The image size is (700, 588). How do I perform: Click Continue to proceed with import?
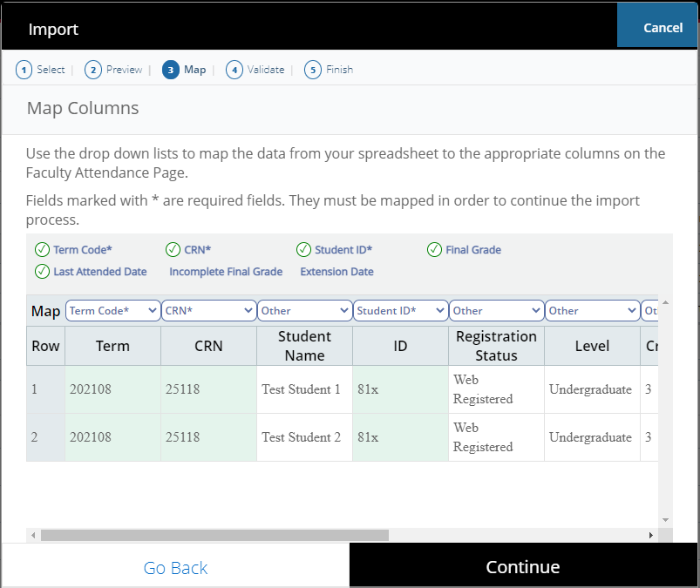pyautogui.click(x=522, y=567)
